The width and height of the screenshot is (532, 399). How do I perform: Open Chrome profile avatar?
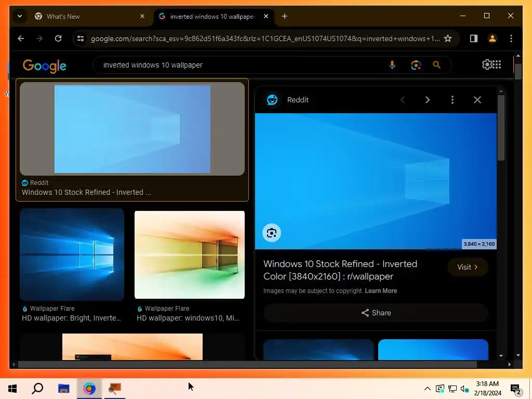tap(493, 38)
